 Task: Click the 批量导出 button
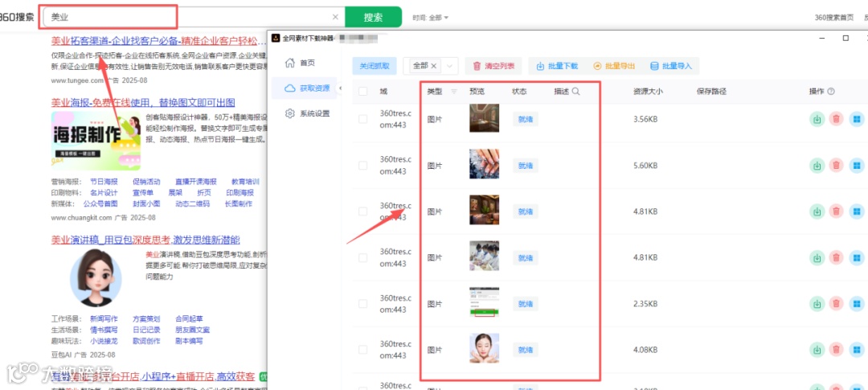tap(614, 66)
